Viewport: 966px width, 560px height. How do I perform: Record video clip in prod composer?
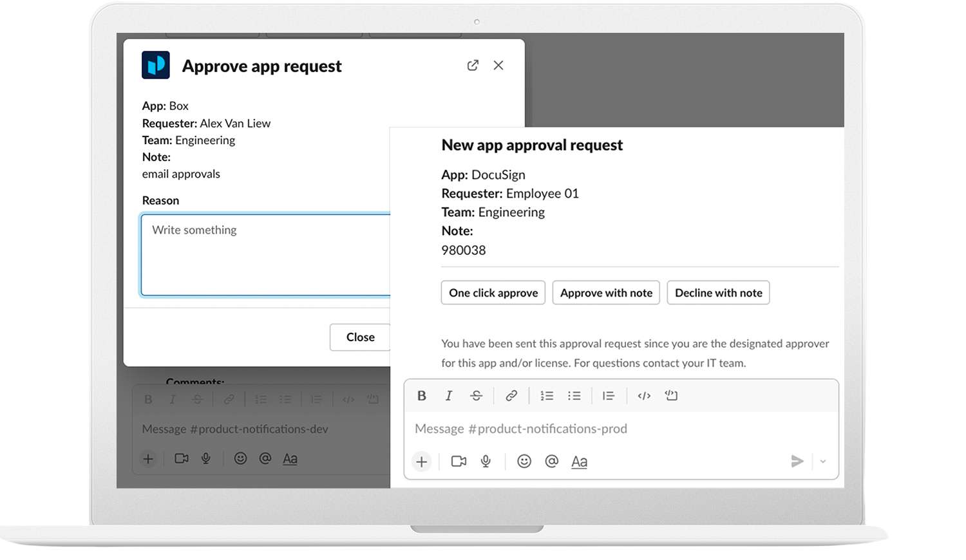459,462
